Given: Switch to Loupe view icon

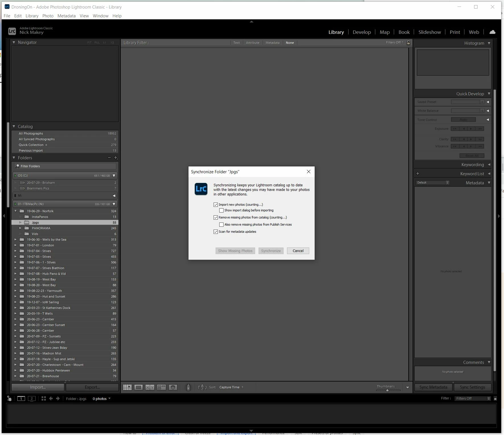Looking at the screenshot, I should tap(139, 387).
